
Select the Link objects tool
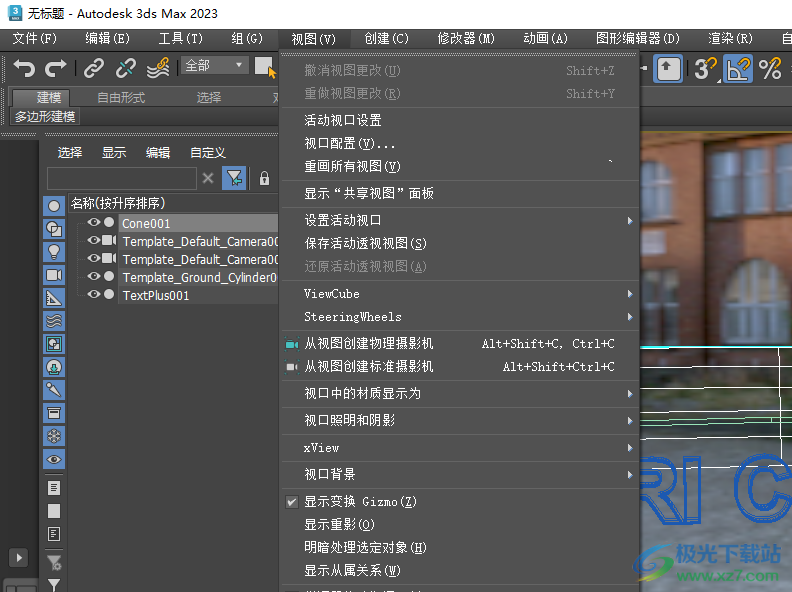pyautogui.click(x=94, y=68)
